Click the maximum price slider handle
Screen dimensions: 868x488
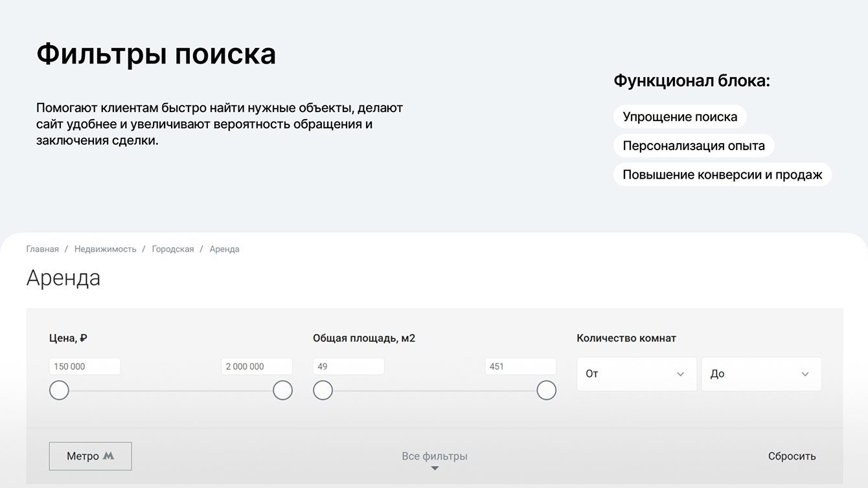(x=282, y=390)
